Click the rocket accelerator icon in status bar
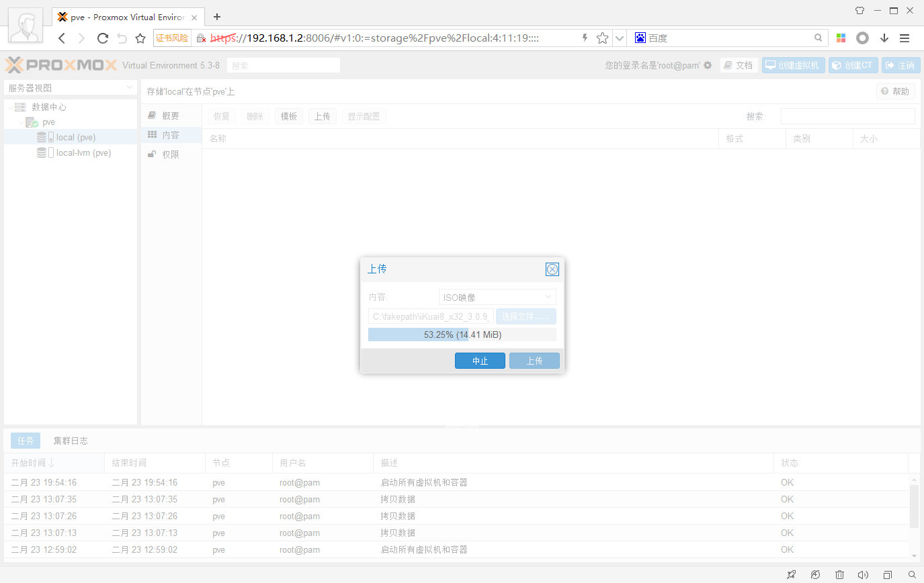Viewport: 924px width, 583px height. pyautogui.click(x=792, y=575)
